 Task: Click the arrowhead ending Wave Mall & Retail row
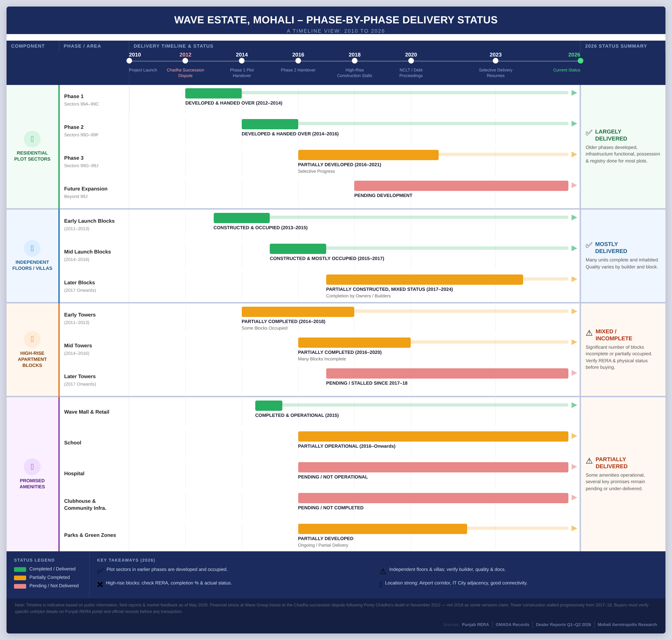tap(574, 405)
